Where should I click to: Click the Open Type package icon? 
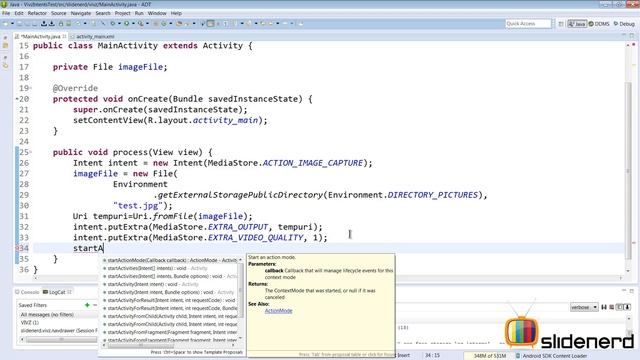[x=179, y=24]
